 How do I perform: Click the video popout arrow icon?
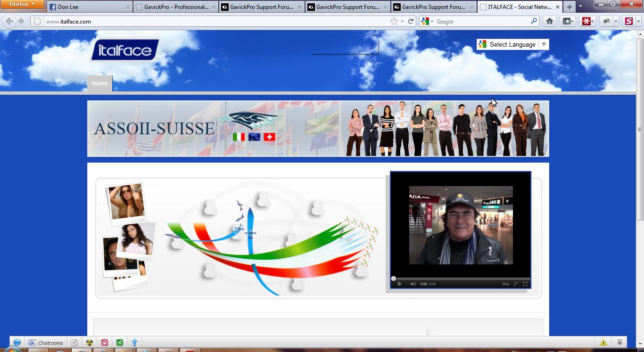coord(516,284)
